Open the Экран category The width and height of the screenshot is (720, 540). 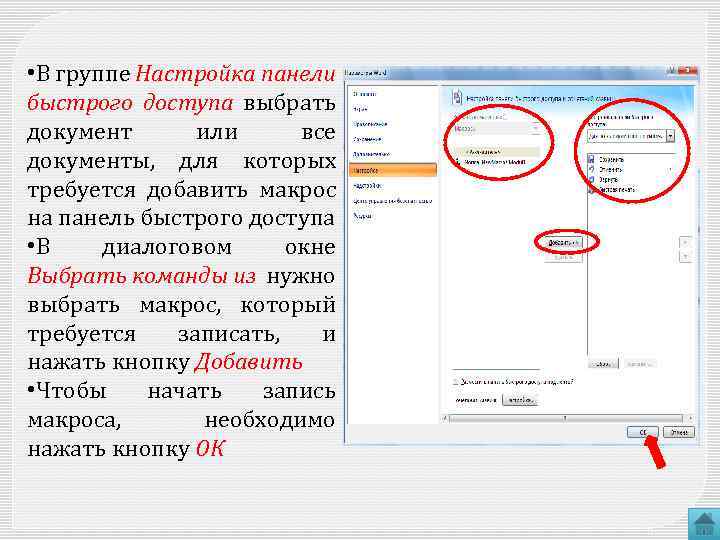[360, 109]
